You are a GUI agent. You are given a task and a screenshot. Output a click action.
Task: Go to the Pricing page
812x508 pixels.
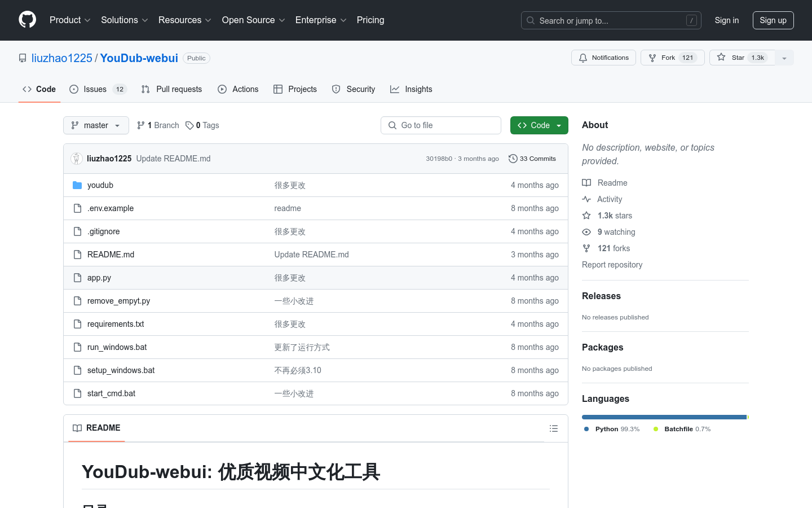370,20
